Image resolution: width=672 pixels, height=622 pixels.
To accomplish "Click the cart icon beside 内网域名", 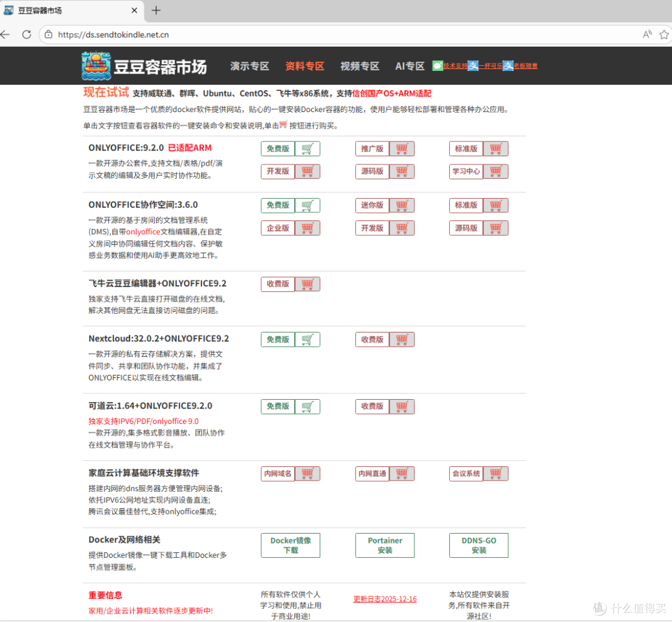I will [307, 474].
